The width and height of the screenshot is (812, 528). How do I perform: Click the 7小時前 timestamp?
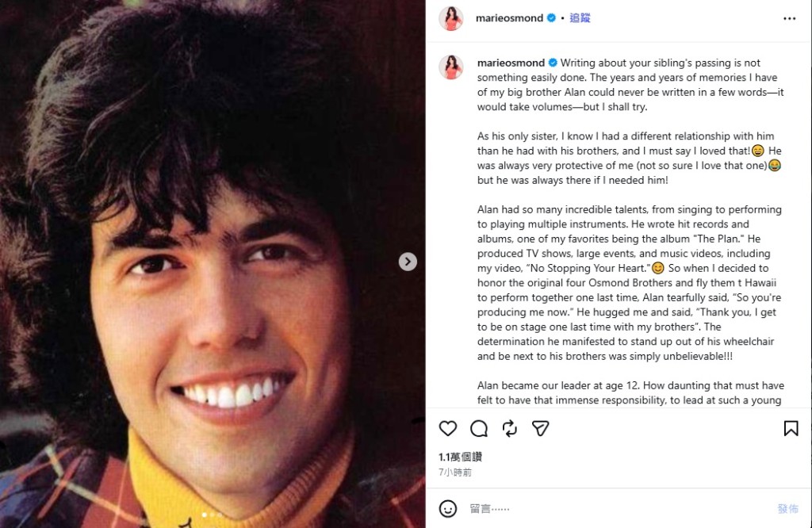pos(455,473)
